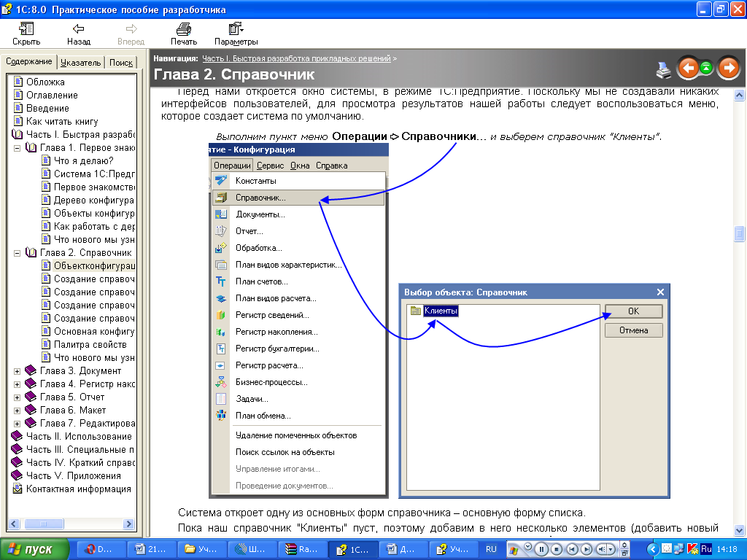Click the orange left arrow in header
Viewport: 747px width, 560px height.
click(687, 69)
